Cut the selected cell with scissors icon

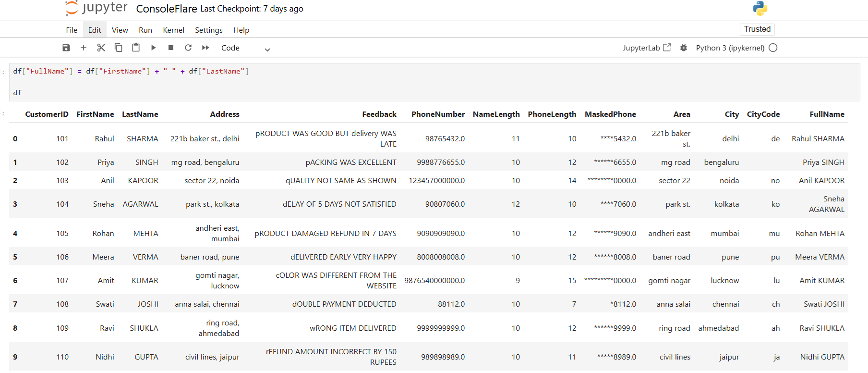point(101,48)
